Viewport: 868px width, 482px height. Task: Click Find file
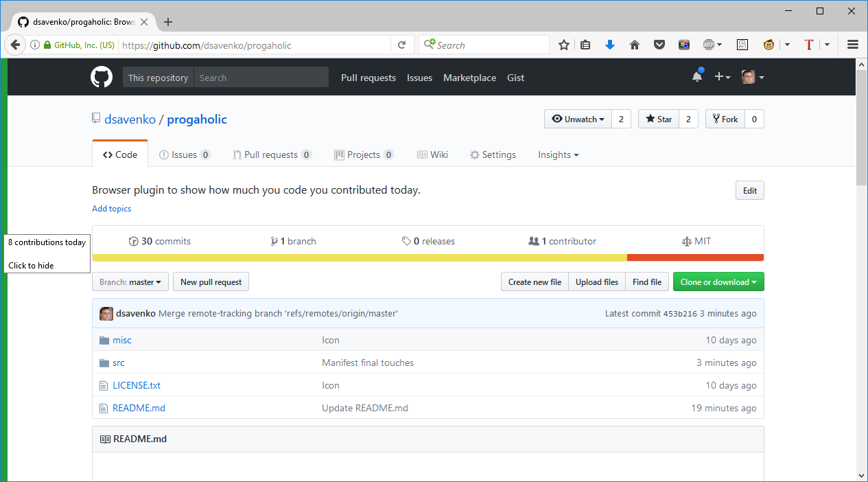(x=647, y=282)
